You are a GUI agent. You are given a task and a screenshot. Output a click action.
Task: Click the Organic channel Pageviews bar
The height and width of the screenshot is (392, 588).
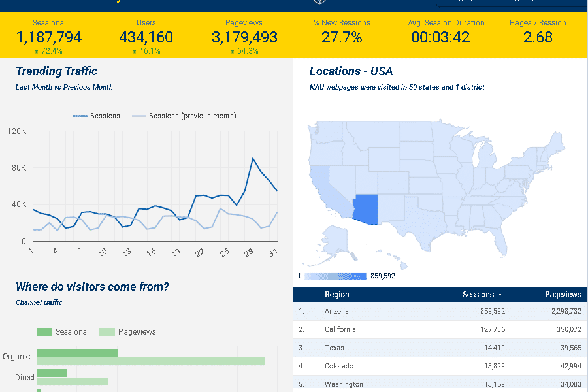pos(151,361)
